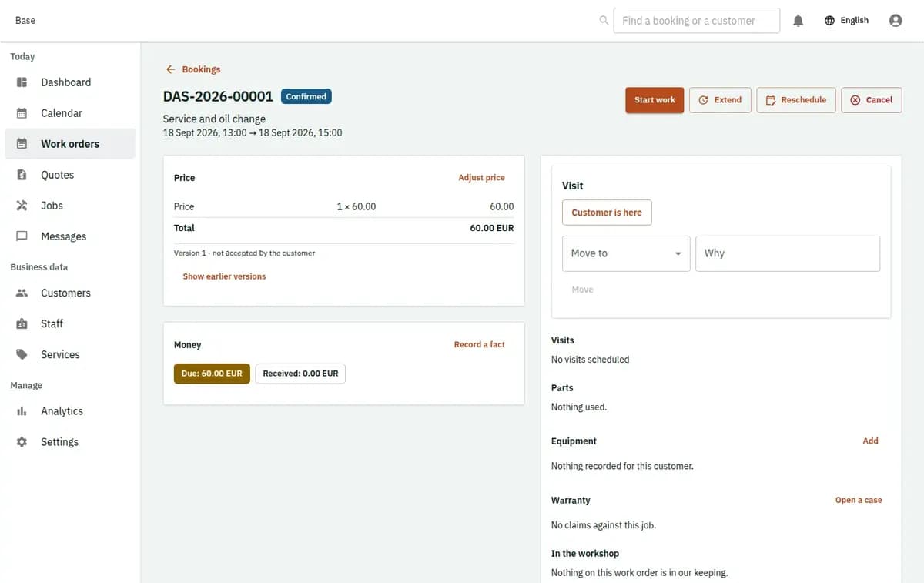Click Record a fact link
924x583 pixels.
click(x=480, y=345)
